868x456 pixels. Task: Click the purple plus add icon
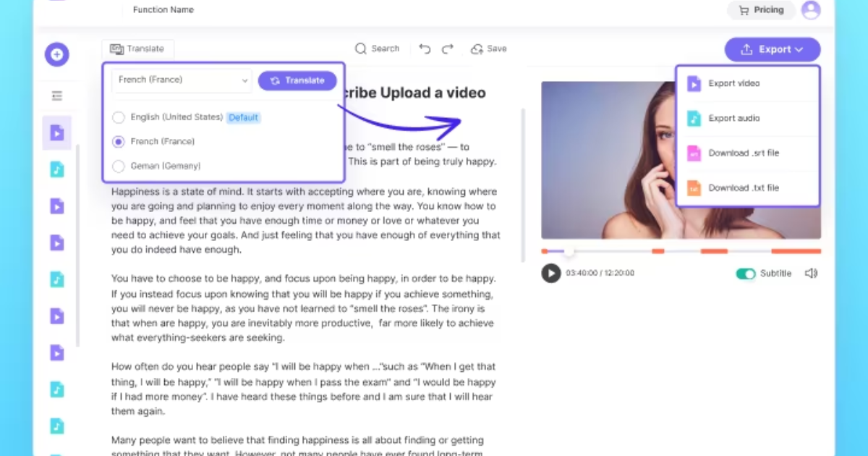pos(57,54)
